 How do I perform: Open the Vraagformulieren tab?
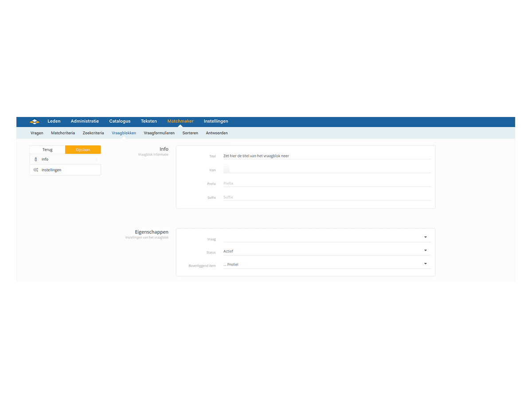click(159, 133)
